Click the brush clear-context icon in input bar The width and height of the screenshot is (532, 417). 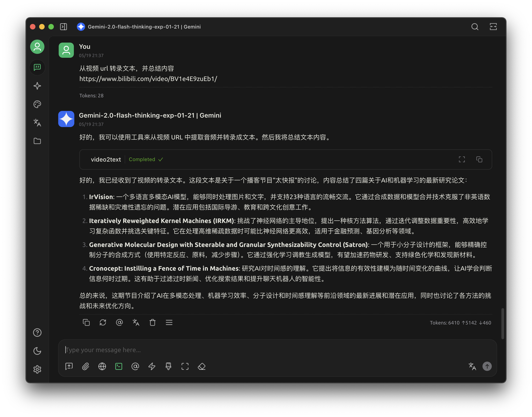pos(168,366)
